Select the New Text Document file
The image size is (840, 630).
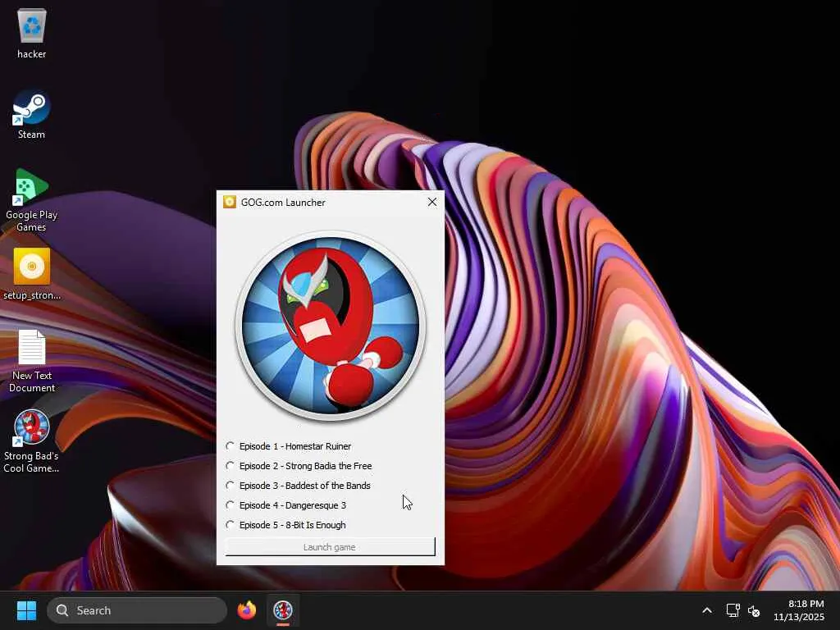pyautogui.click(x=32, y=361)
